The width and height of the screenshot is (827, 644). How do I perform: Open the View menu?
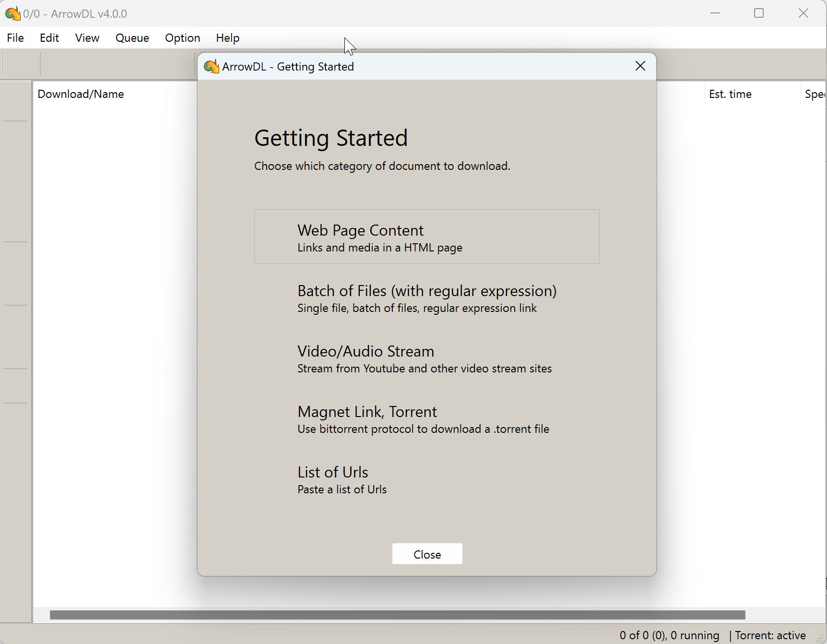click(x=87, y=38)
